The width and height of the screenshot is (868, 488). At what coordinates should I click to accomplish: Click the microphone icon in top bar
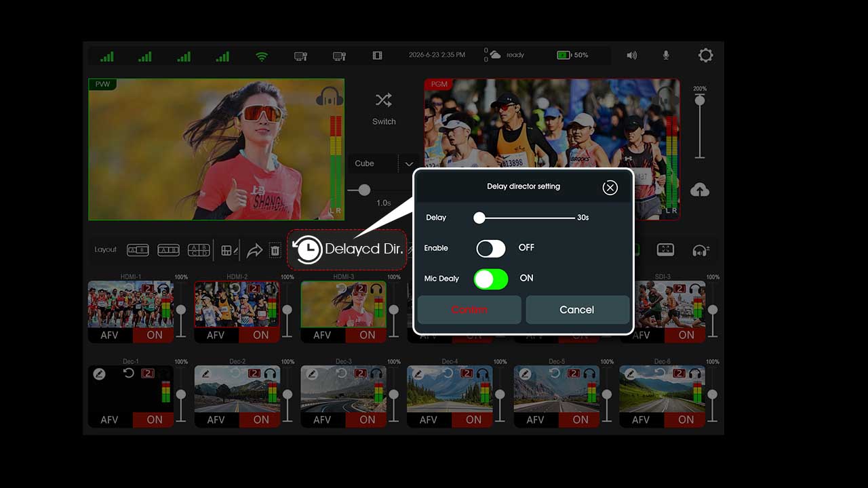click(x=666, y=55)
